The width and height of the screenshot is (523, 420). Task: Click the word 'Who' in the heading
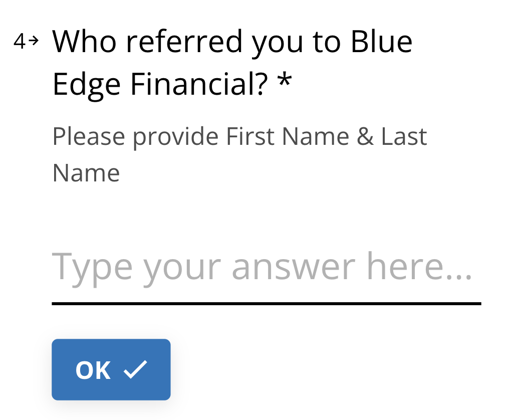tap(84, 42)
